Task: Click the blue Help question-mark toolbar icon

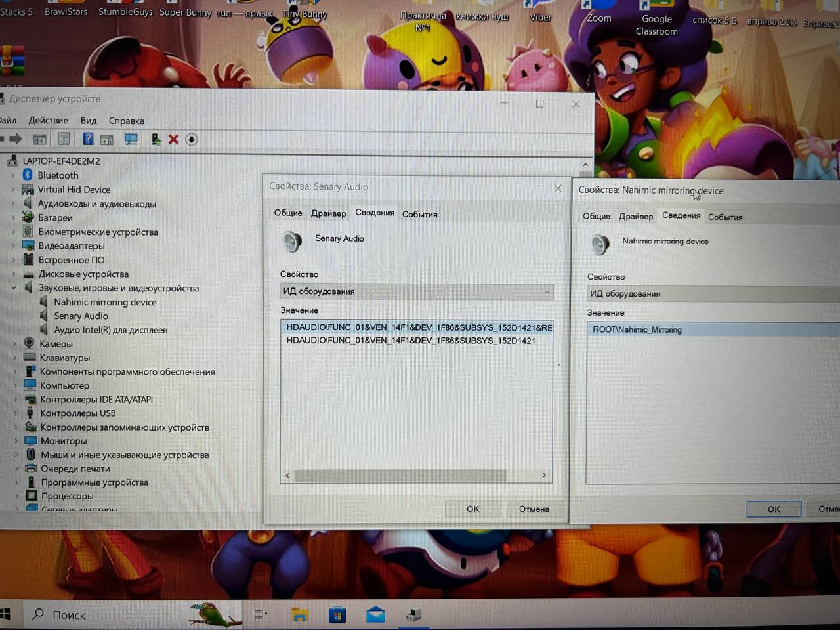Action: pos(88,139)
